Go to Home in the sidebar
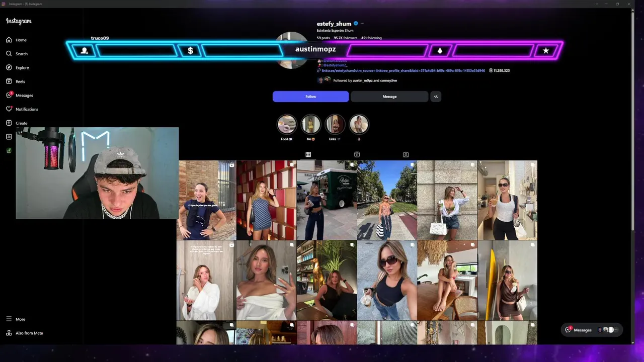Image resolution: width=644 pixels, height=362 pixels. click(x=16, y=40)
